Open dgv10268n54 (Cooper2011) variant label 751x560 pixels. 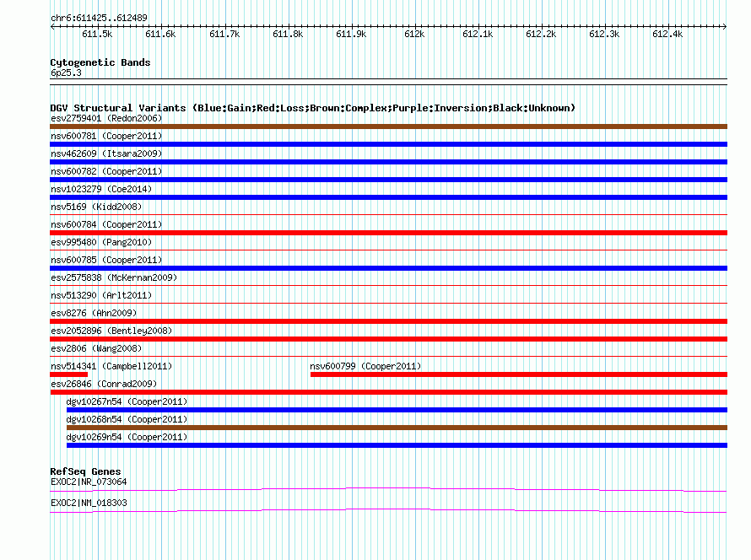point(127,419)
